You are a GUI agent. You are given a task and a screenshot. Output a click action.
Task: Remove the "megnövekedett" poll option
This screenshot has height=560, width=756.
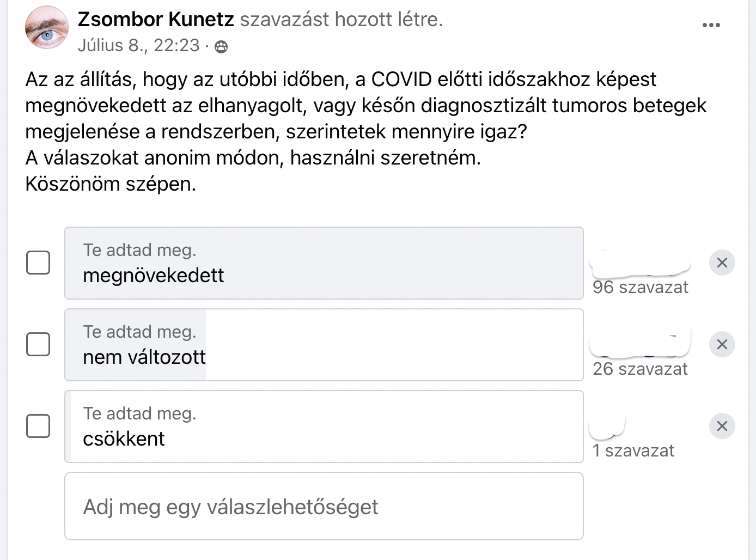tap(722, 263)
